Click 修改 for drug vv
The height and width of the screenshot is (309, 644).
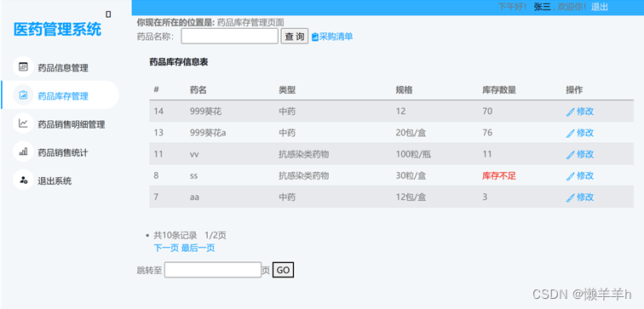tap(585, 154)
